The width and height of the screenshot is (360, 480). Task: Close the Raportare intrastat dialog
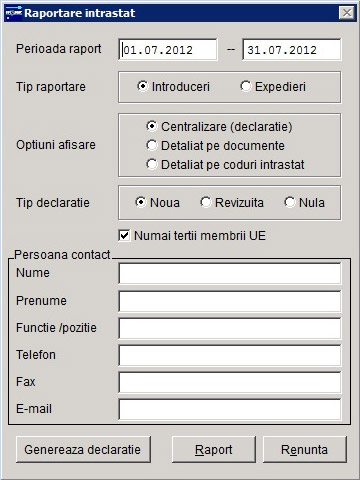[x=347, y=13]
